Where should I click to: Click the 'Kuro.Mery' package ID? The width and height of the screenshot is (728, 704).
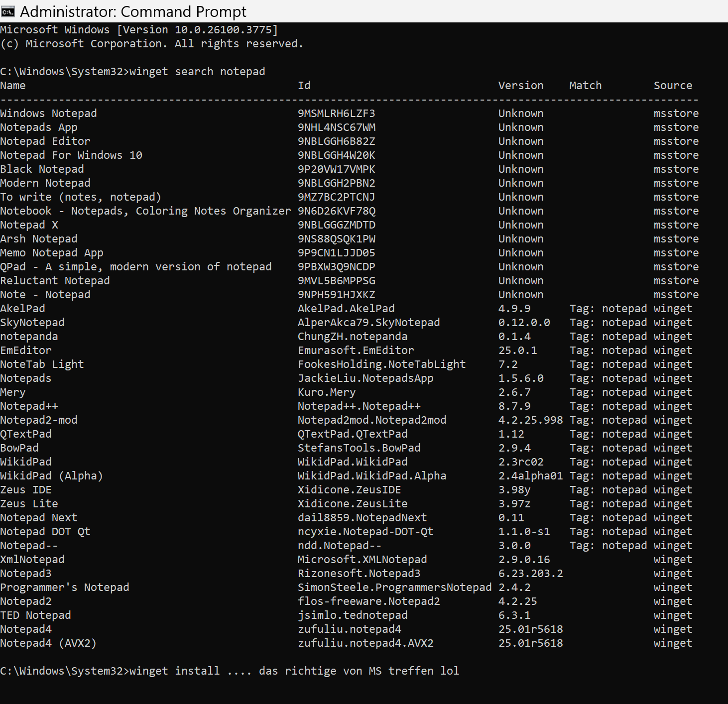pyautogui.click(x=327, y=392)
